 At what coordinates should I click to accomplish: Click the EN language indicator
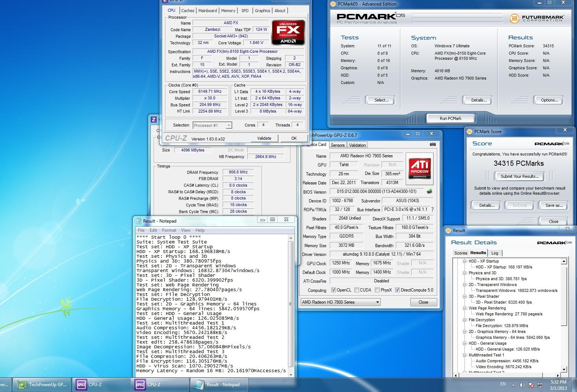503,384
